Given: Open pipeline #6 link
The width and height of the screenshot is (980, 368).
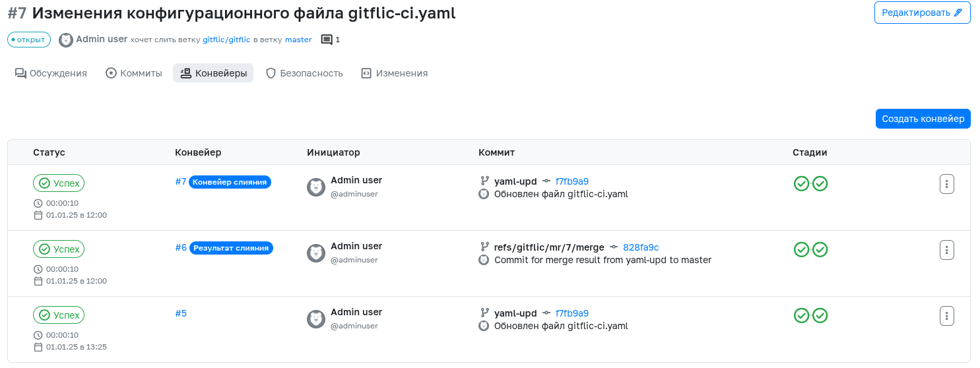Looking at the screenshot, I should [181, 247].
